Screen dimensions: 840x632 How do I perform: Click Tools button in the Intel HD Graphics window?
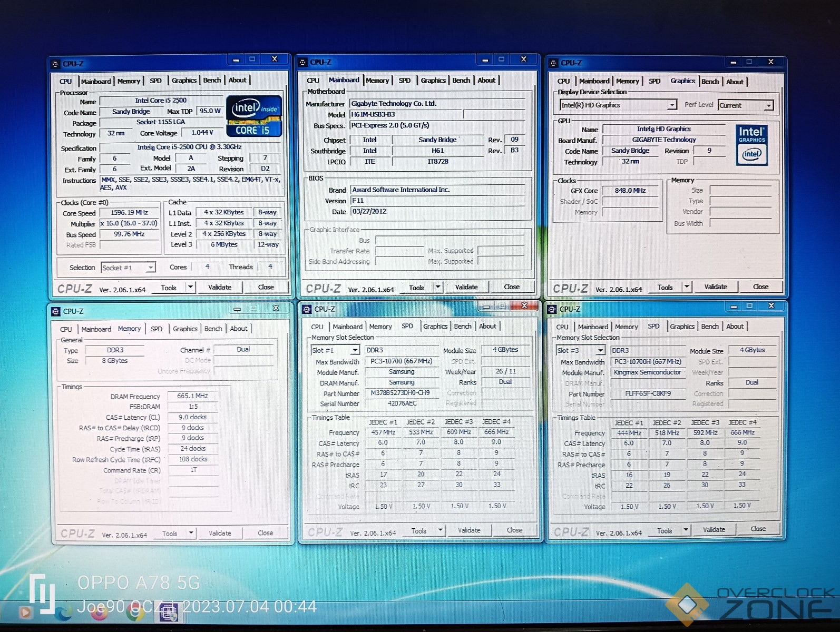coord(665,287)
